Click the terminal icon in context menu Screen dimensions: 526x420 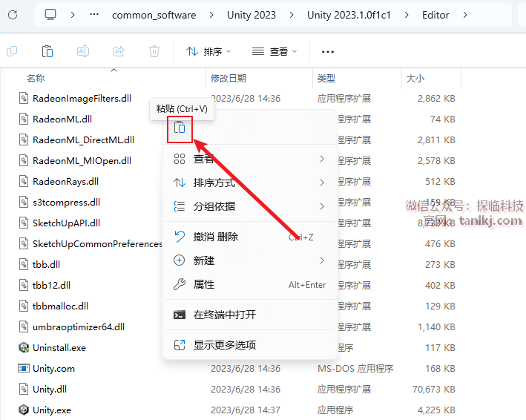180,315
